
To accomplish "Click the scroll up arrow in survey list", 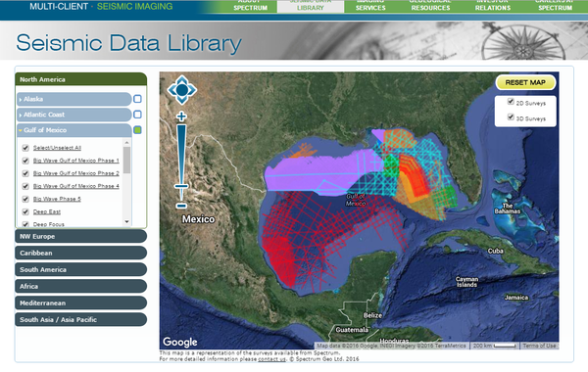I will (x=126, y=142).
